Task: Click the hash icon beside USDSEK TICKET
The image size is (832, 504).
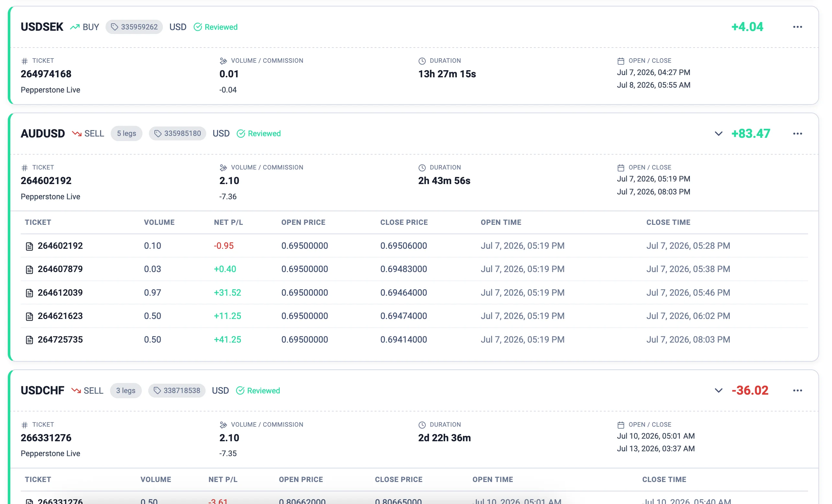Action: (x=24, y=61)
